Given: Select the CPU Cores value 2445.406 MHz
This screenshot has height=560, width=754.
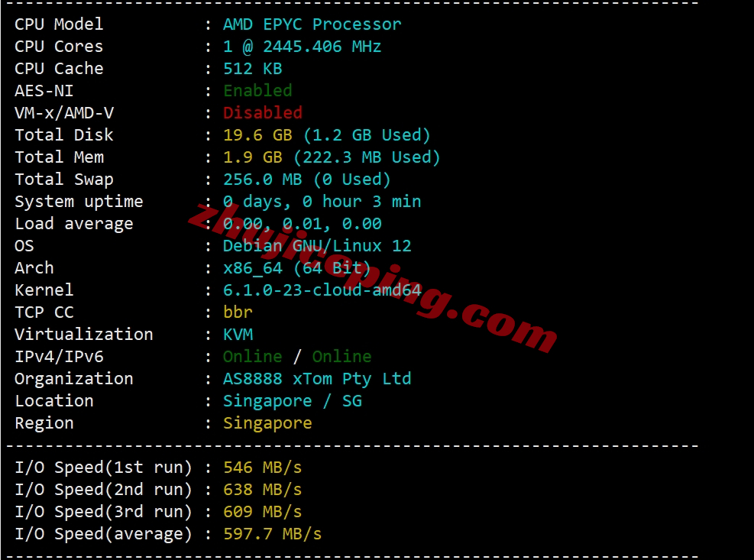Looking at the screenshot, I should pos(322,46).
